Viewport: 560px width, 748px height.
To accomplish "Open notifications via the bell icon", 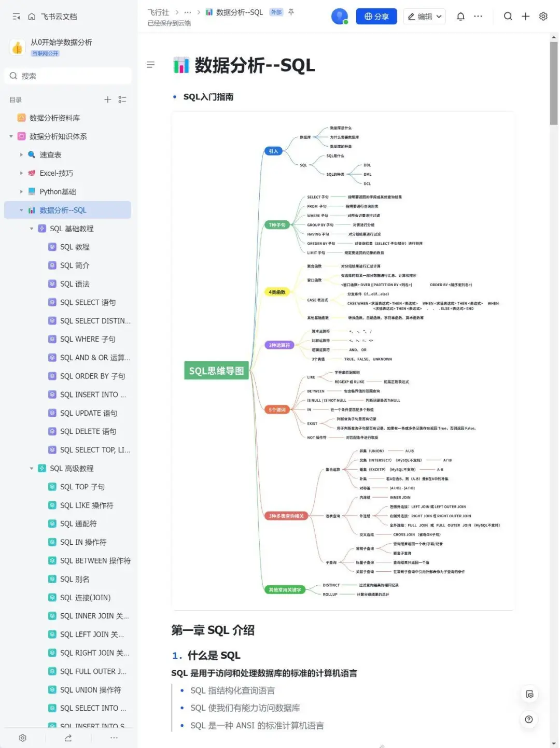I will pos(460,16).
